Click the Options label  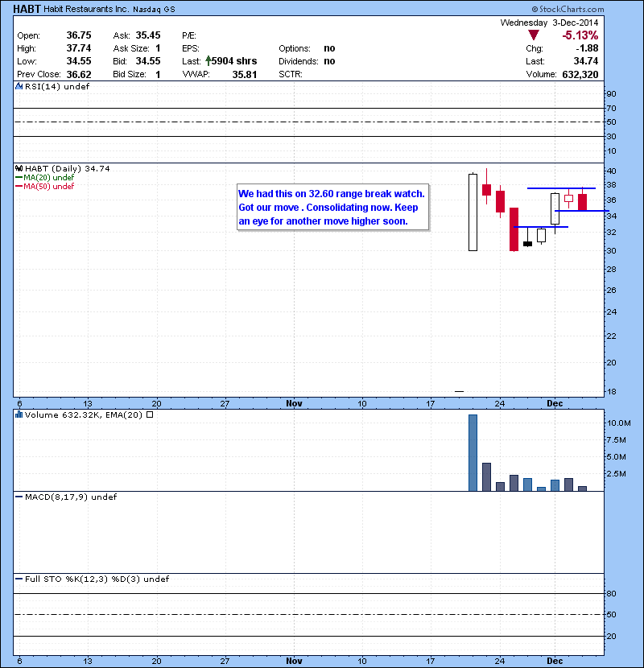pyautogui.click(x=295, y=48)
